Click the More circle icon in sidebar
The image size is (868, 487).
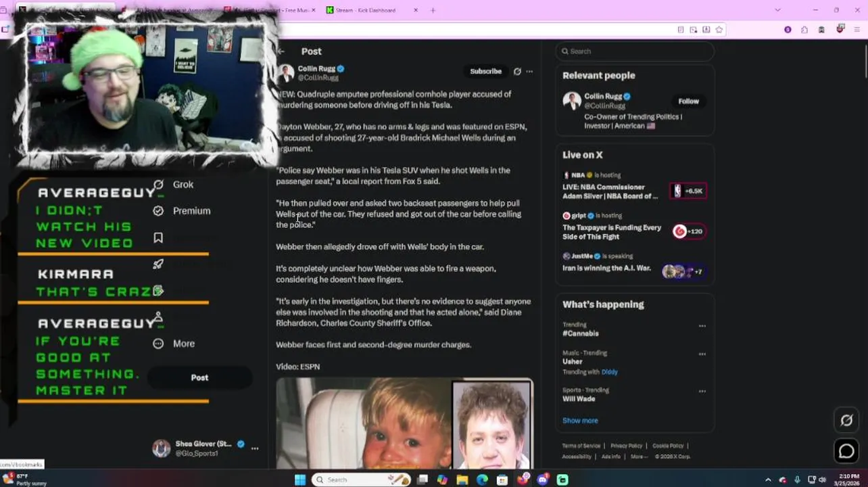coord(158,344)
